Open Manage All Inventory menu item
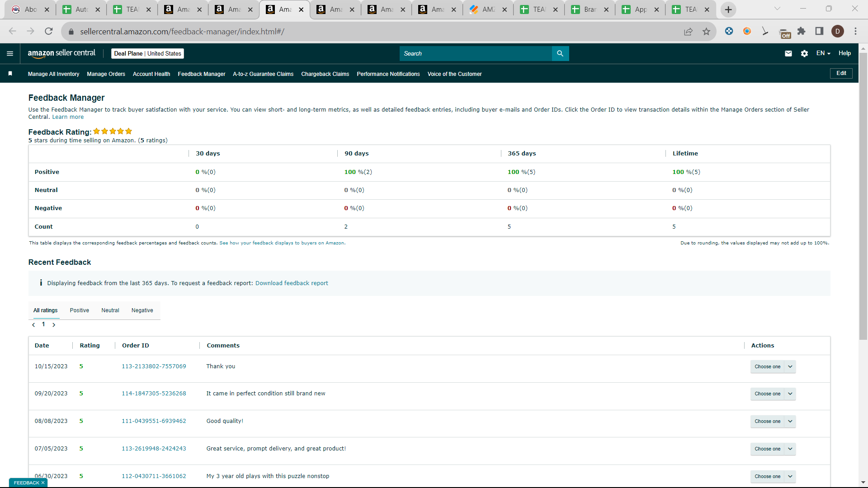Viewport: 868px width, 488px height. (53, 74)
